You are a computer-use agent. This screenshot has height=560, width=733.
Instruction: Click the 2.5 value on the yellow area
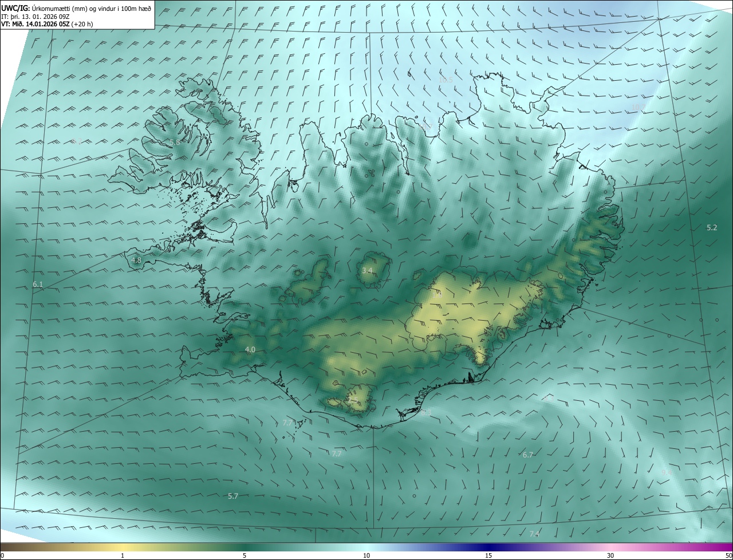click(353, 400)
